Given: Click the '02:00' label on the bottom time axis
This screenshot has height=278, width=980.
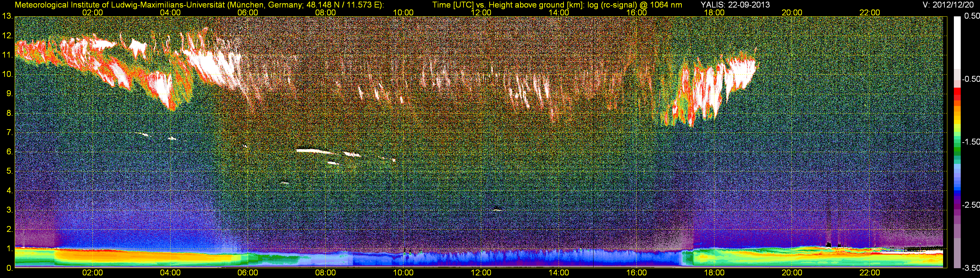Looking at the screenshot, I should pyautogui.click(x=92, y=273).
